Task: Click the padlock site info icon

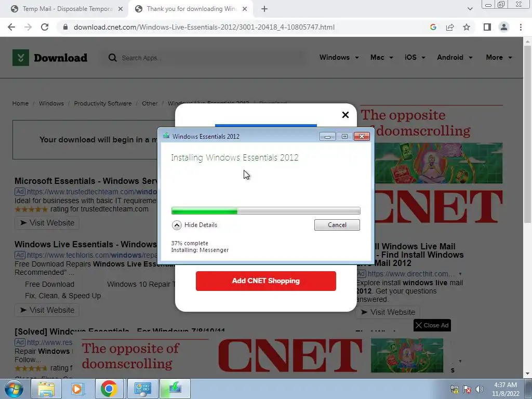Action: (65, 27)
